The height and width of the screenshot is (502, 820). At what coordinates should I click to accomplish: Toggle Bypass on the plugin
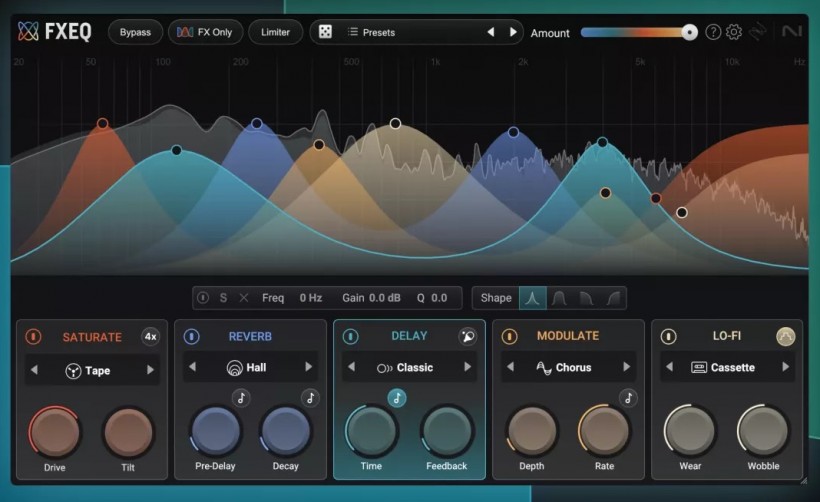pyautogui.click(x=135, y=32)
